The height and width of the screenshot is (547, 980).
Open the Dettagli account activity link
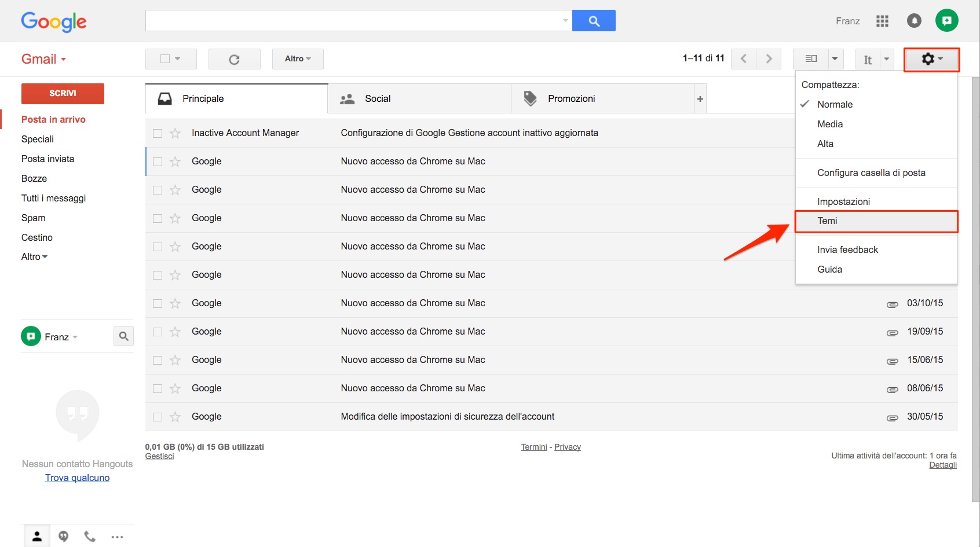coord(943,465)
